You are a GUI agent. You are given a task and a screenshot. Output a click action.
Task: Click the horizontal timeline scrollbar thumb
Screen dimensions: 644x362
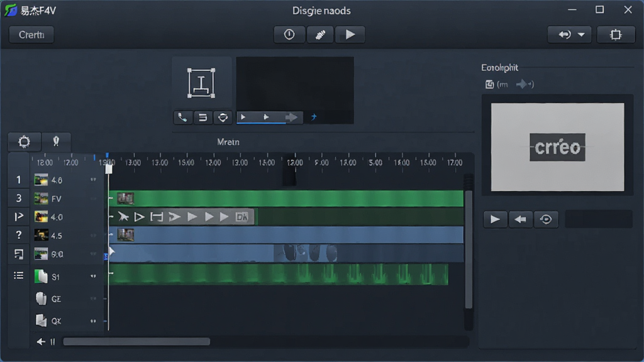[136, 341]
